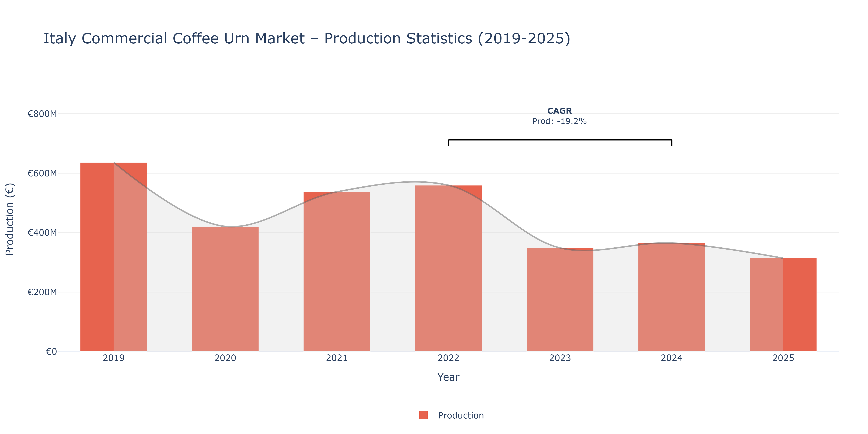This screenshot has height=434, width=868.
Task: Select the 2023 production bar
Action: pyautogui.click(x=560, y=300)
